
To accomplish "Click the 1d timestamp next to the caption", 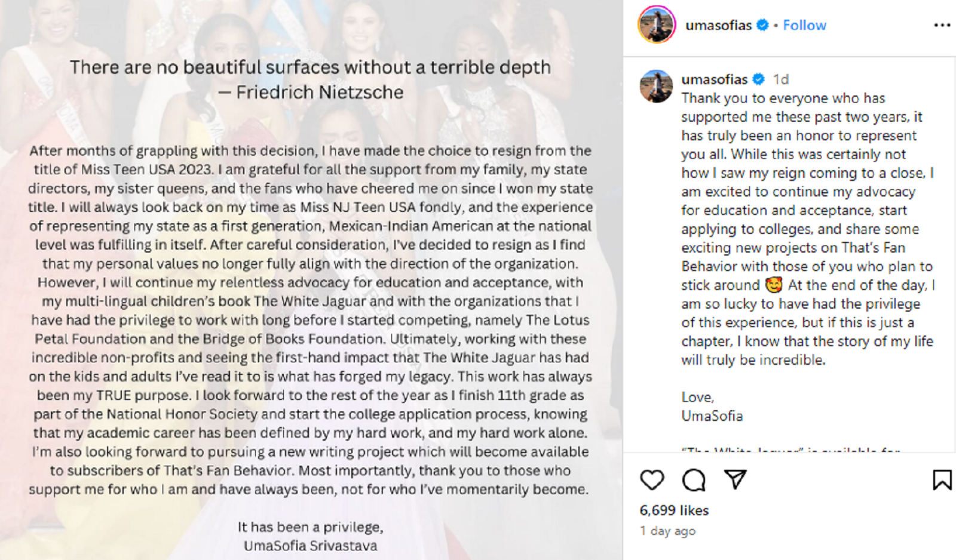I will [781, 79].
